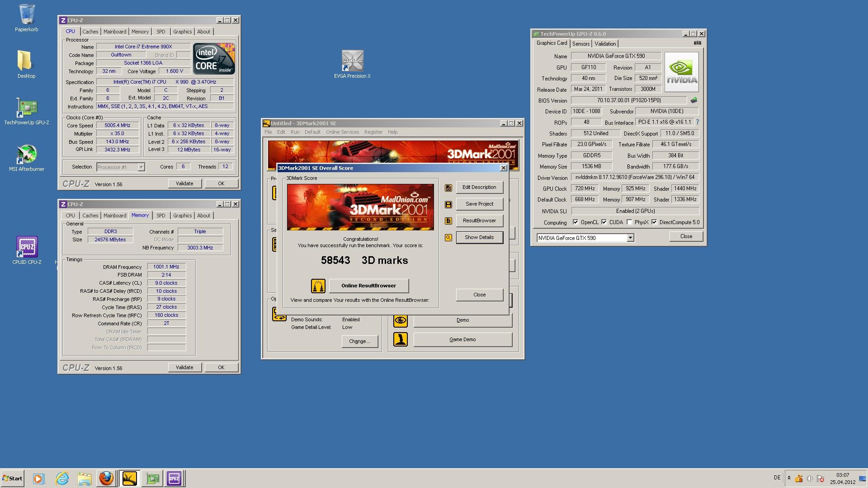Switch to 3DMark2001 taskbar button
This screenshot has height=488, width=868.
pyautogui.click(x=129, y=479)
